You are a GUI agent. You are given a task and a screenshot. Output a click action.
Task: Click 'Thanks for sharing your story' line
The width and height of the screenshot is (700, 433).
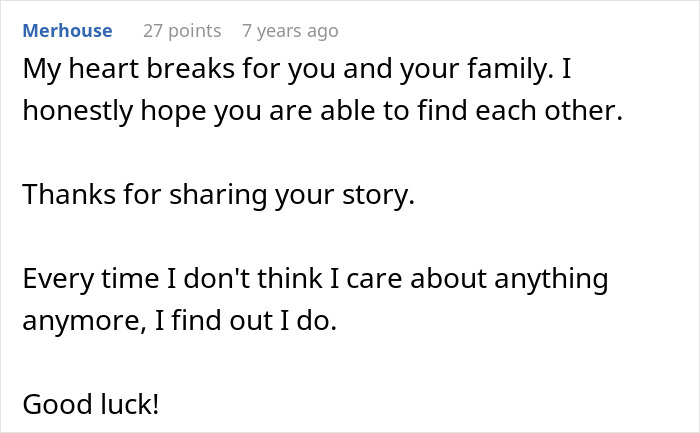(218, 195)
